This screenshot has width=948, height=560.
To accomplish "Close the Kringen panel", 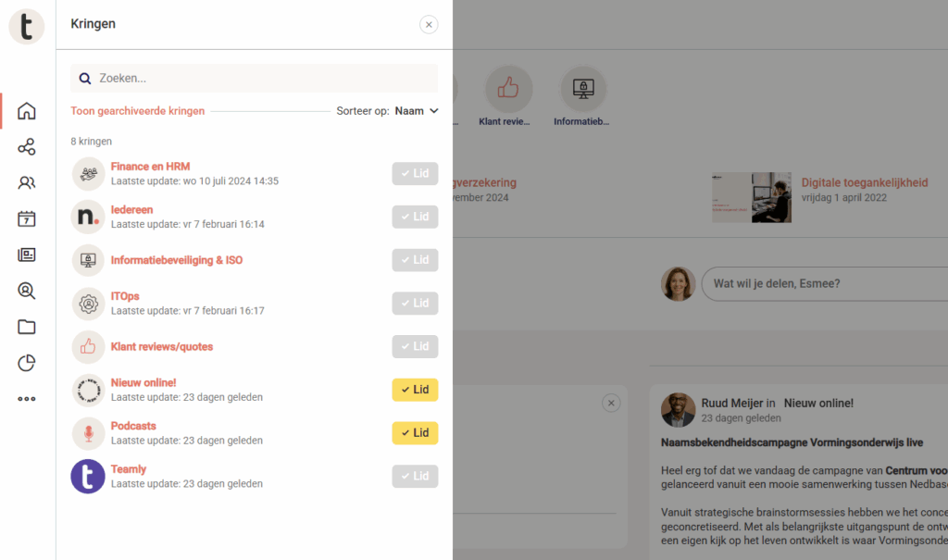I will pyautogui.click(x=429, y=25).
